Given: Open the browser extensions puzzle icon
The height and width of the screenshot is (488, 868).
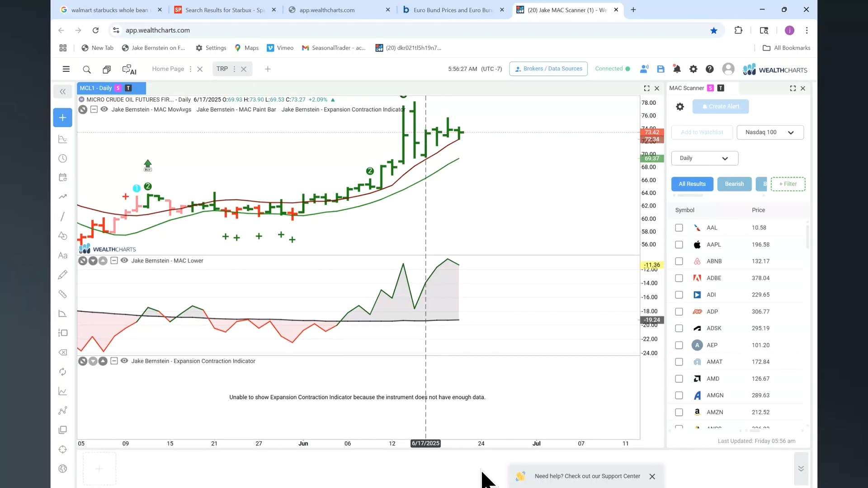Looking at the screenshot, I should 738,30.
